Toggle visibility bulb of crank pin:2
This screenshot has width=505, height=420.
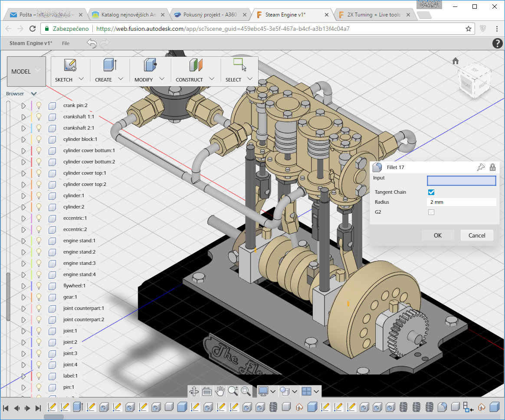point(39,105)
